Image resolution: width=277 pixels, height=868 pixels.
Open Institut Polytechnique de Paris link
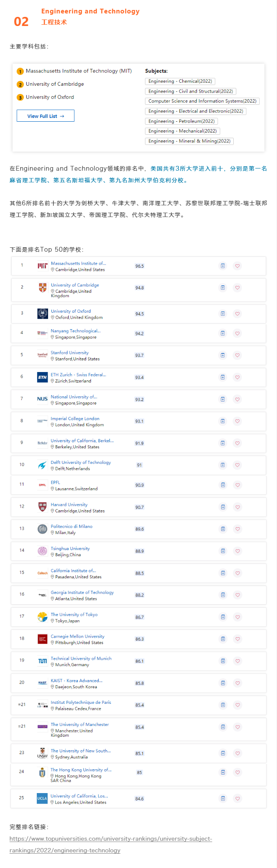point(81,703)
